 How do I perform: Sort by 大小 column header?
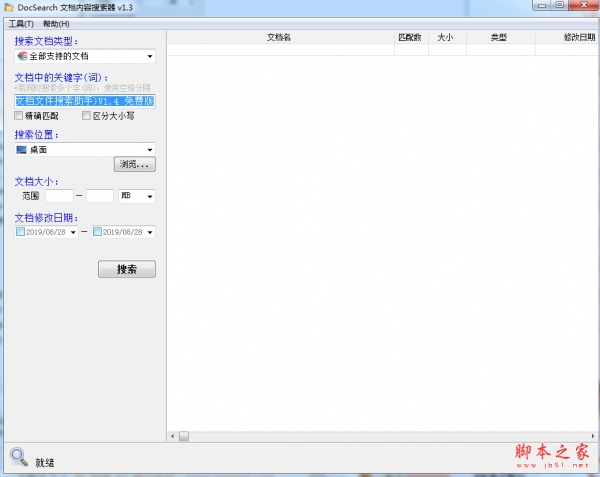pos(447,37)
